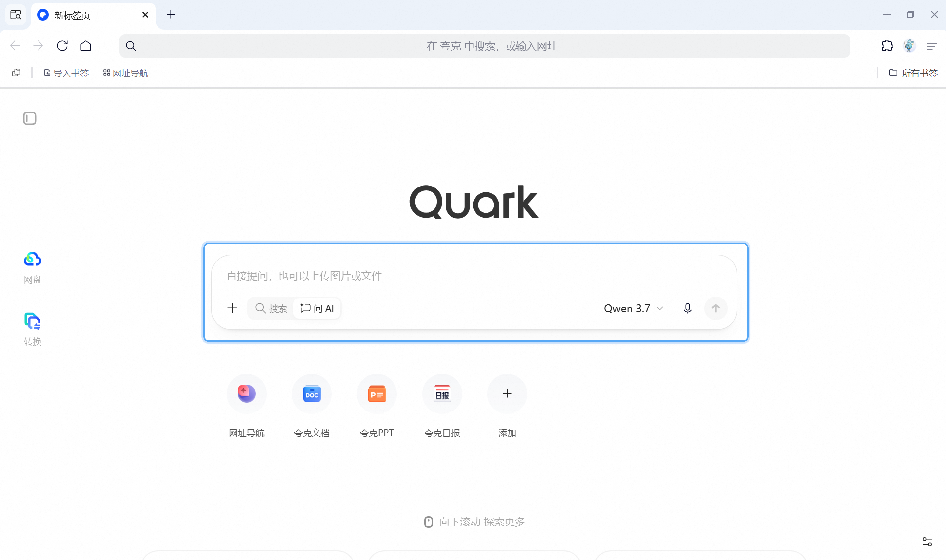Toggle the sidebar panel icon
This screenshot has height=560, width=946.
29,118
